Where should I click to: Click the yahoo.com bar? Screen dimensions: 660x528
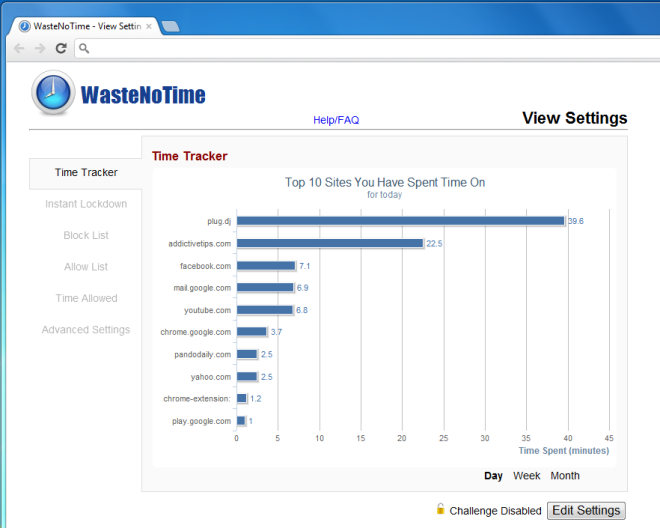pos(247,376)
